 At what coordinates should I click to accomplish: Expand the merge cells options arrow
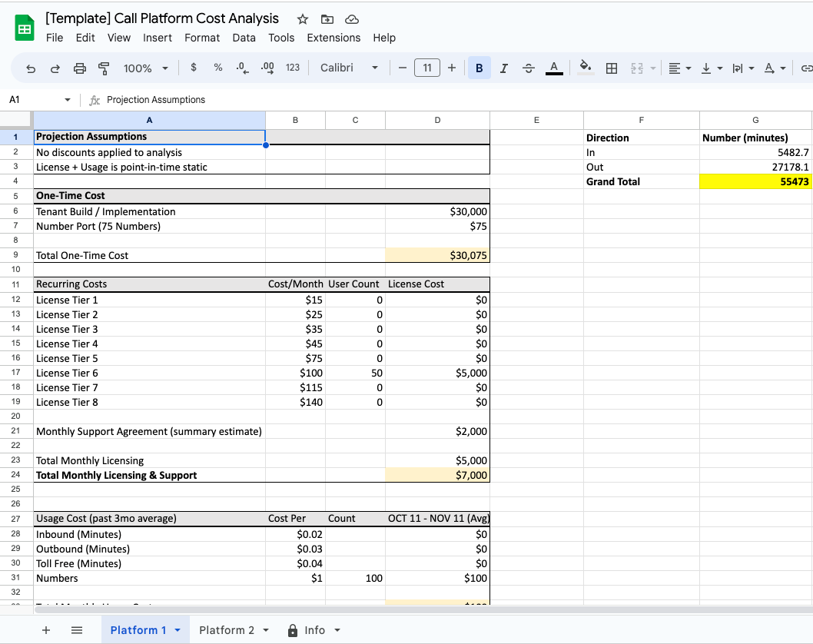(x=653, y=68)
